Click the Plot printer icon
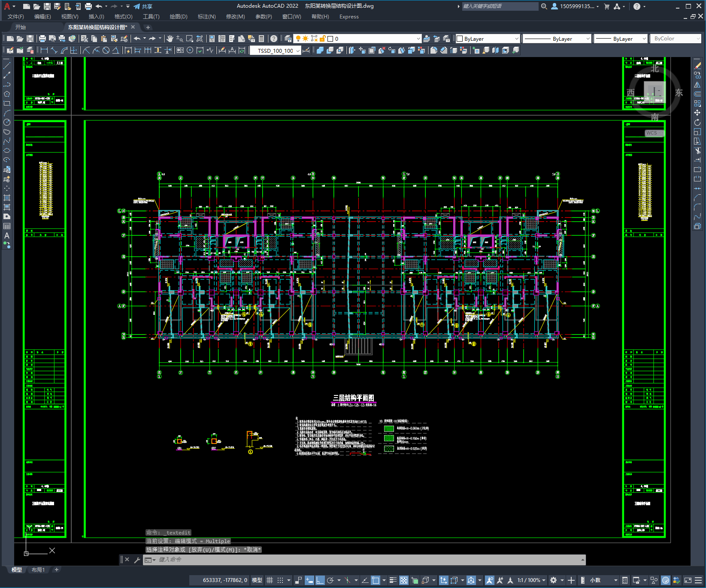The image size is (706, 588). [42, 39]
